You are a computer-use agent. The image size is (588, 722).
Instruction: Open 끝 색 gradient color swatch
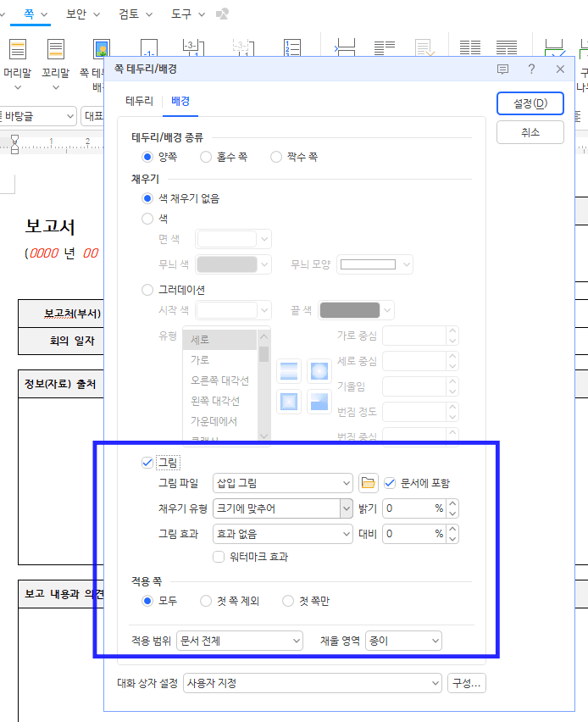pos(357,310)
